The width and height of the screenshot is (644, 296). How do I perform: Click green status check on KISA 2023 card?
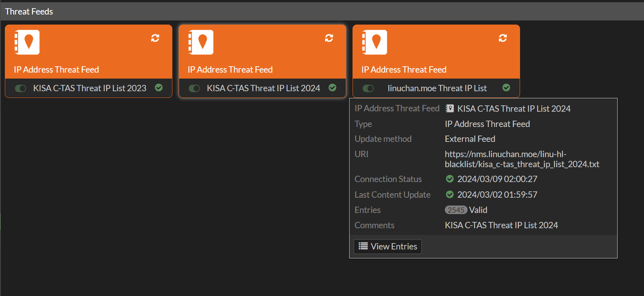(x=159, y=87)
